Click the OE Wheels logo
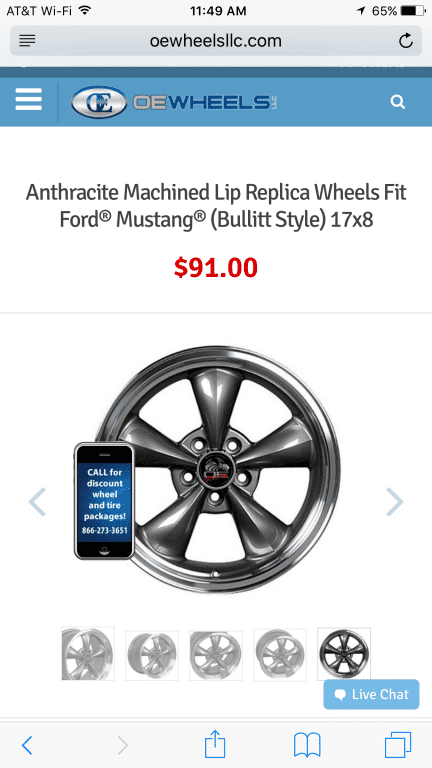 click(174, 102)
